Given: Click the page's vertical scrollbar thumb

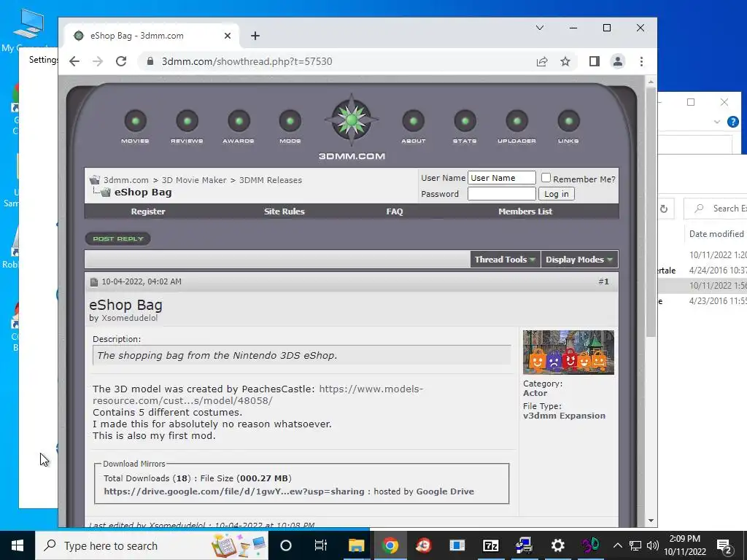Looking at the screenshot, I should [x=651, y=212].
